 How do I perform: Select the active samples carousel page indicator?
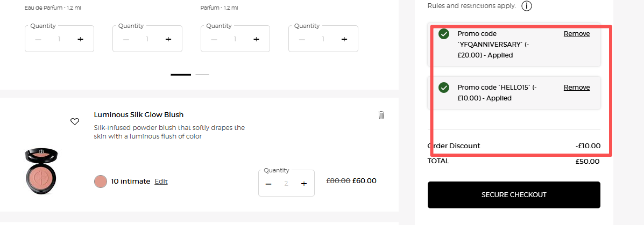(180, 75)
